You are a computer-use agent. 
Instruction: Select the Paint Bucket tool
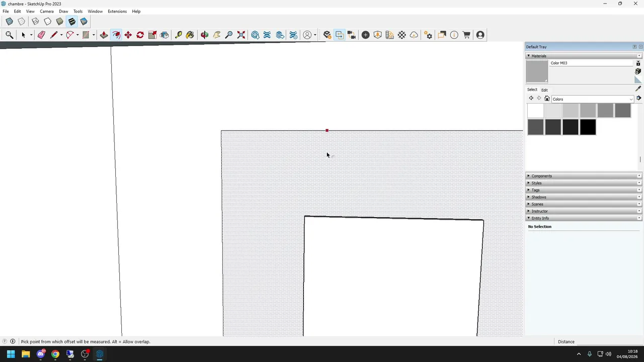coord(190,35)
